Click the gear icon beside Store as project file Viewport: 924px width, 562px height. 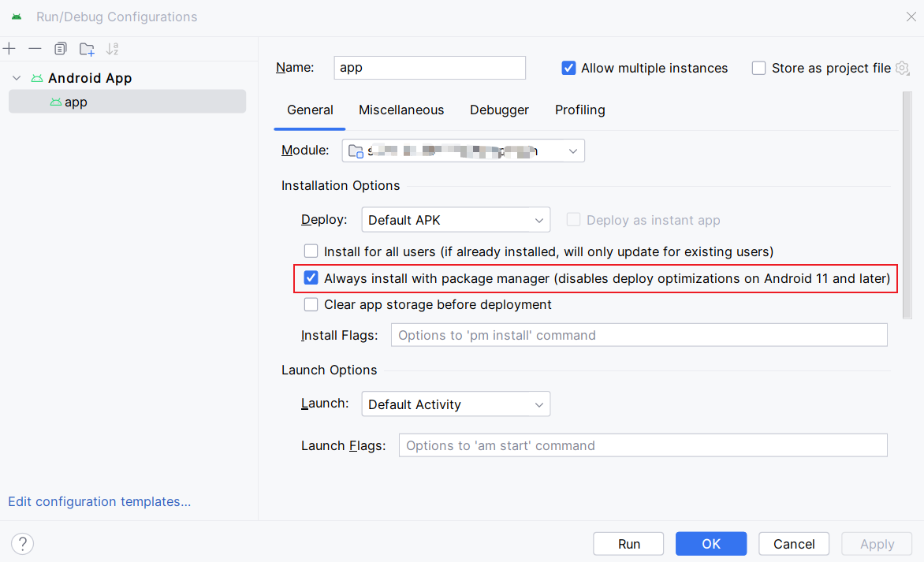[x=903, y=69]
